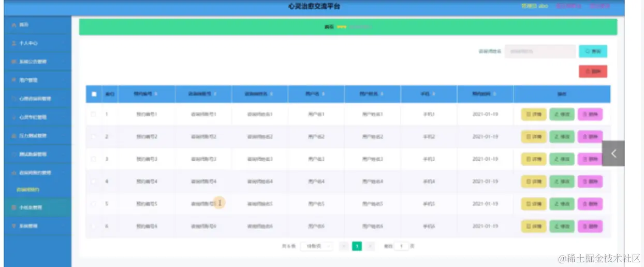The width and height of the screenshot is (644, 267).
Task: Click 修改 for row 4
Action: pyautogui.click(x=562, y=181)
